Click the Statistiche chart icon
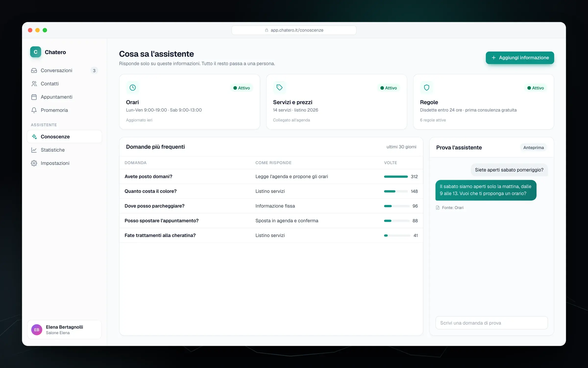This screenshot has width=588, height=368. pyautogui.click(x=34, y=150)
